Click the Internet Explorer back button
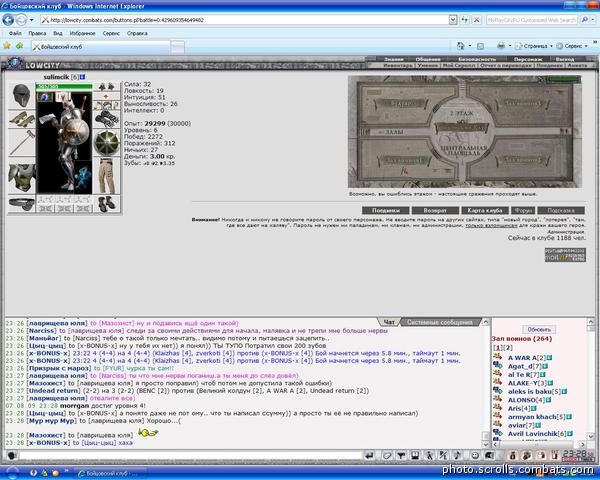Screen dimensions: 600x480 [x=8, y=20]
